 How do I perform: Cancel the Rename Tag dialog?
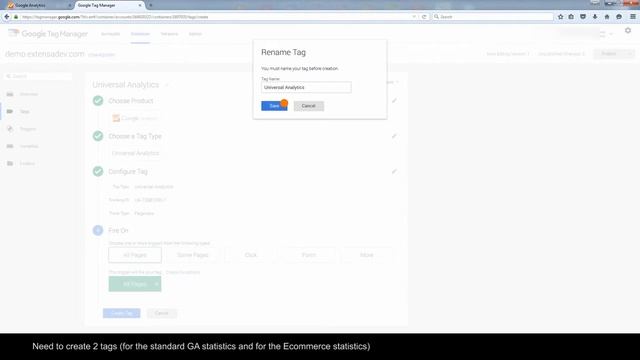(x=309, y=106)
